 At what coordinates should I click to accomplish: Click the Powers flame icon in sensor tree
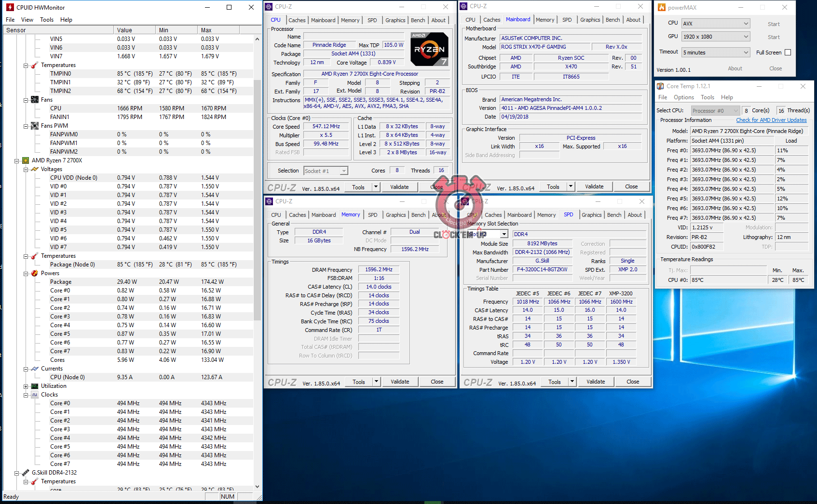pos(35,273)
